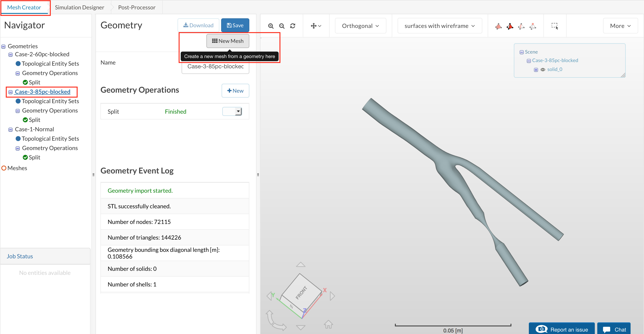Screen dimensions: 644x334
Task: Toggle visibility eye for solid_0
Action: (542, 70)
